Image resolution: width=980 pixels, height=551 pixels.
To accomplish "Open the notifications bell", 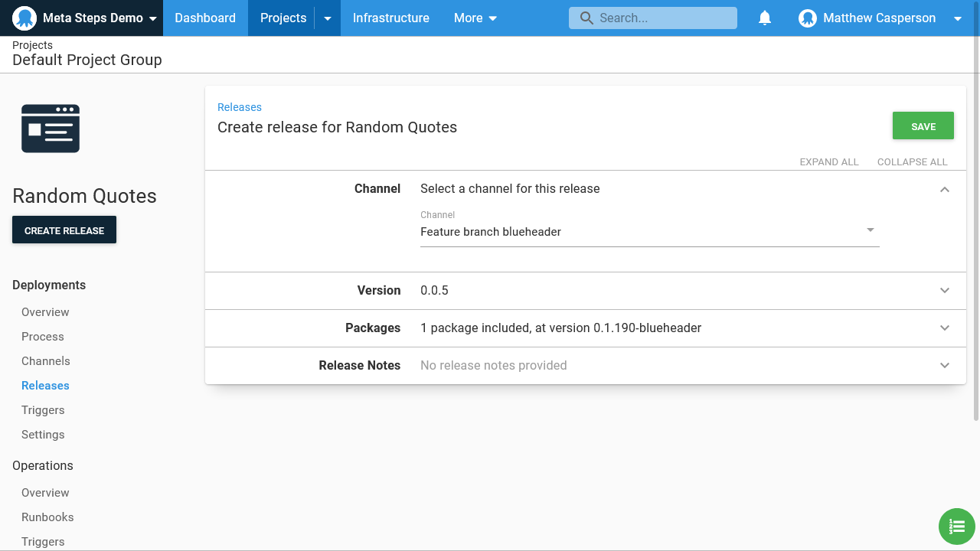I will pyautogui.click(x=764, y=18).
